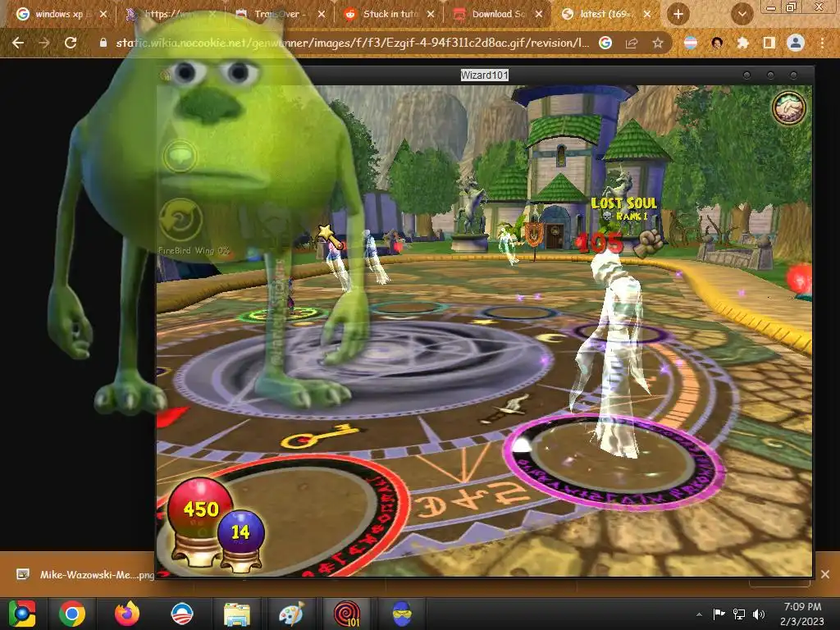Select the "latest (169×" tab
The image size is (840, 630).
click(605, 15)
